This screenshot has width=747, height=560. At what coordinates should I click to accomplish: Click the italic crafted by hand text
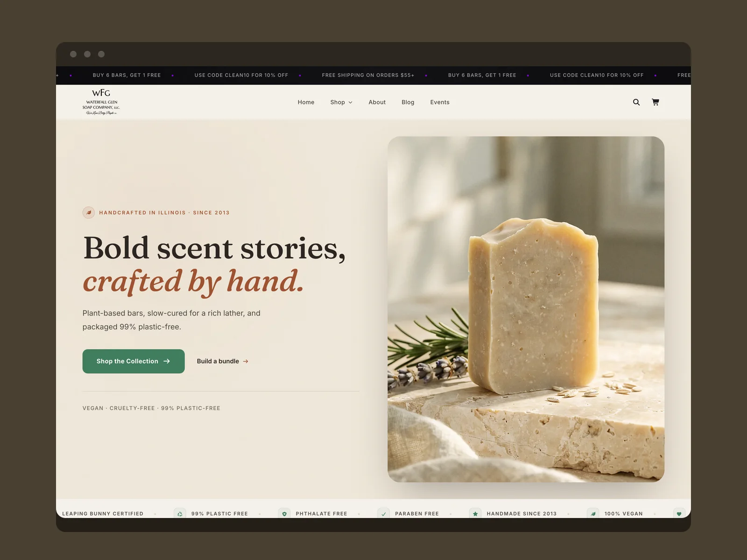[193, 281]
